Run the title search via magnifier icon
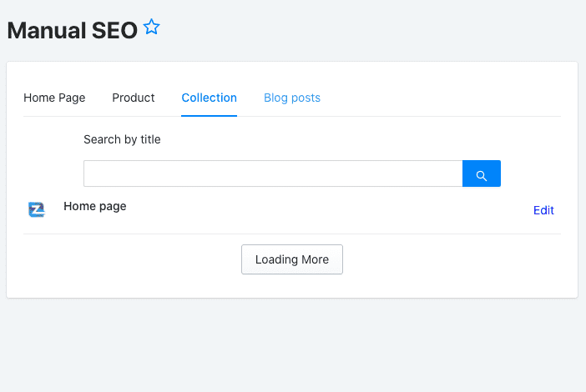 (482, 173)
